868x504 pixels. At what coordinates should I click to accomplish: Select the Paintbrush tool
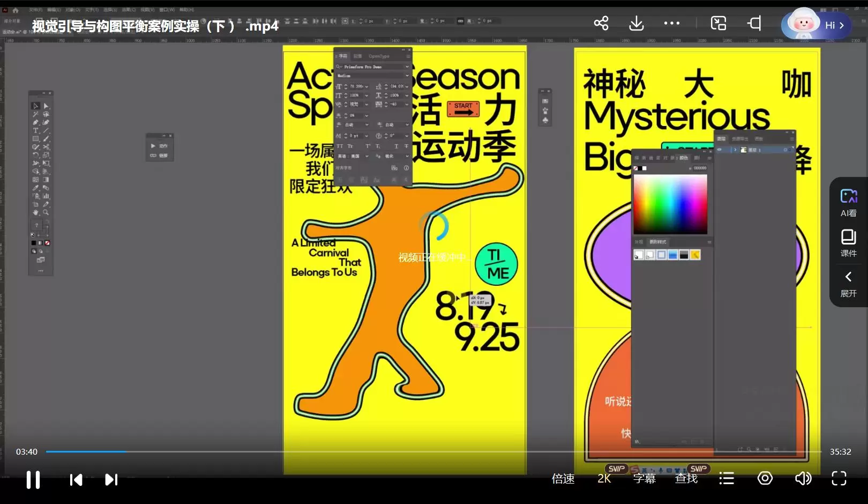46,138
